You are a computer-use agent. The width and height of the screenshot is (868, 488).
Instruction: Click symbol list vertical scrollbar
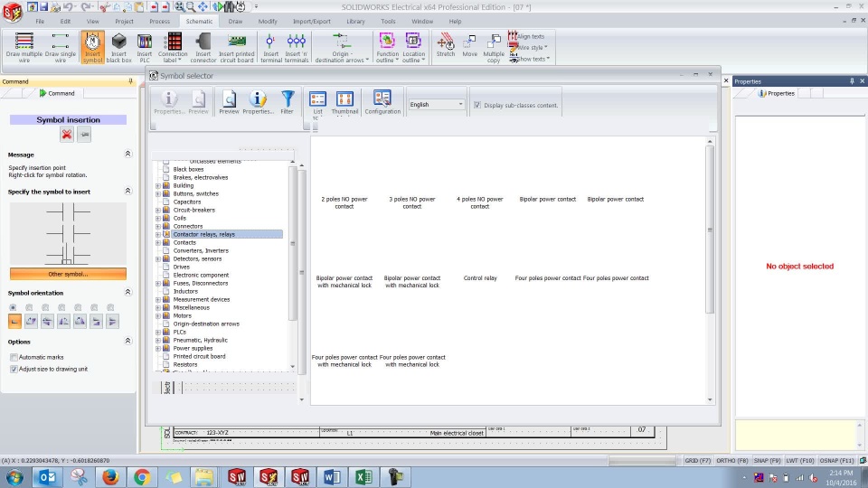click(710, 230)
